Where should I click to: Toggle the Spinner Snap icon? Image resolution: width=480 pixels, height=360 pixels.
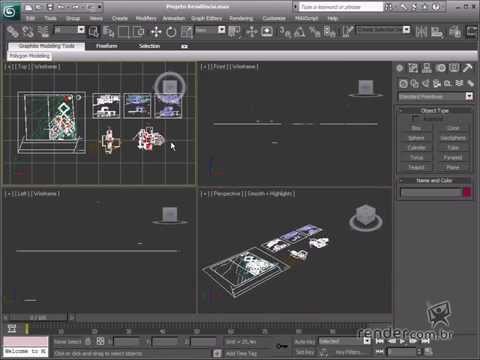point(330,32)
